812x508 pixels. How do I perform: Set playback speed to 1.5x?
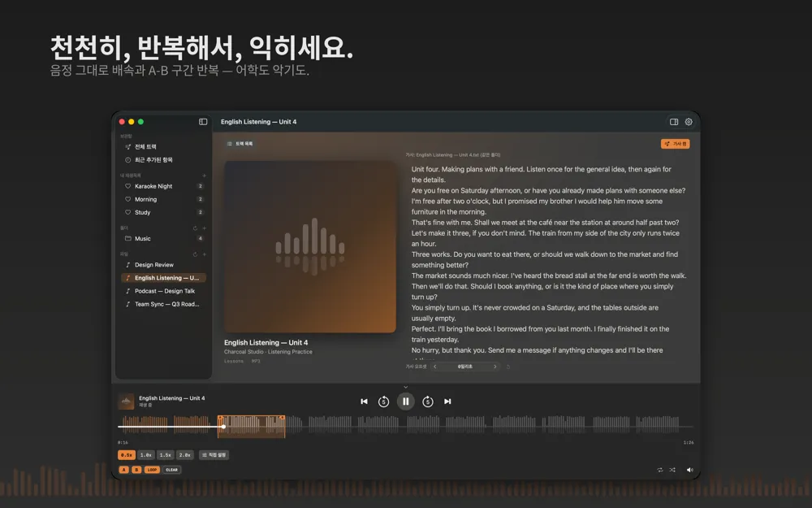pyautogui.click(x=165, y=455)
